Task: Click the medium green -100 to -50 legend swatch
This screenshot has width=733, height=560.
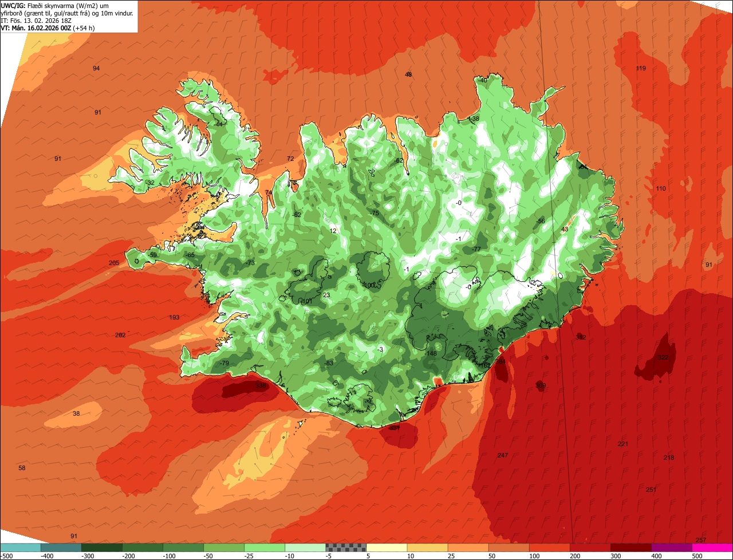Action: point(183,547)
